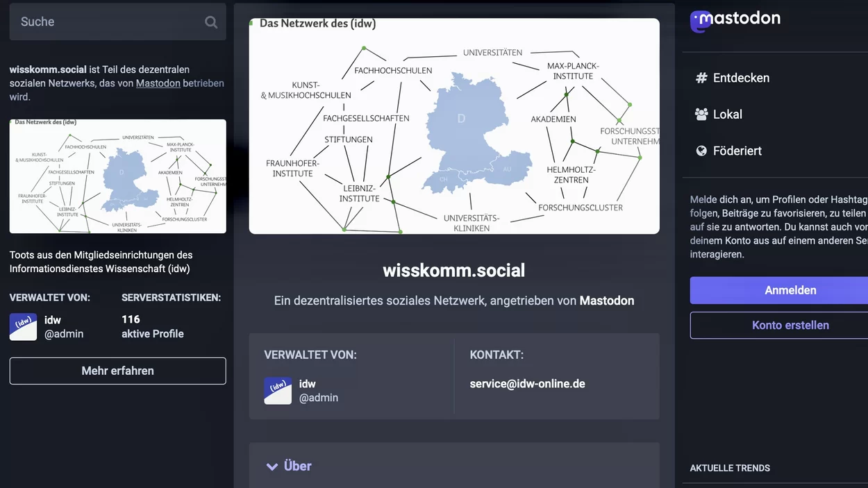Open the Entdecken navigation item

[741, 78]
